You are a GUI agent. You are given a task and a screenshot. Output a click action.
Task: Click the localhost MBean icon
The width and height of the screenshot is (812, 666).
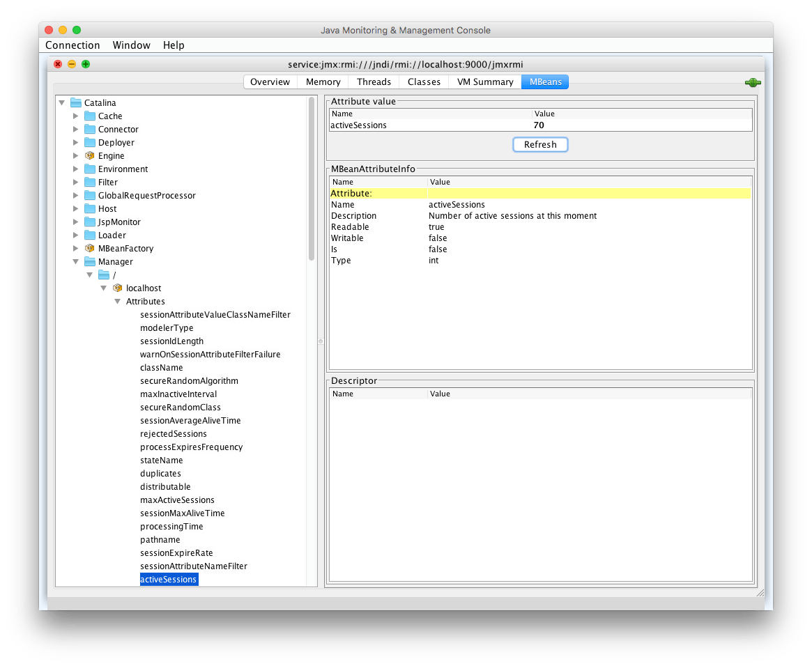click(x=118, y=288)
